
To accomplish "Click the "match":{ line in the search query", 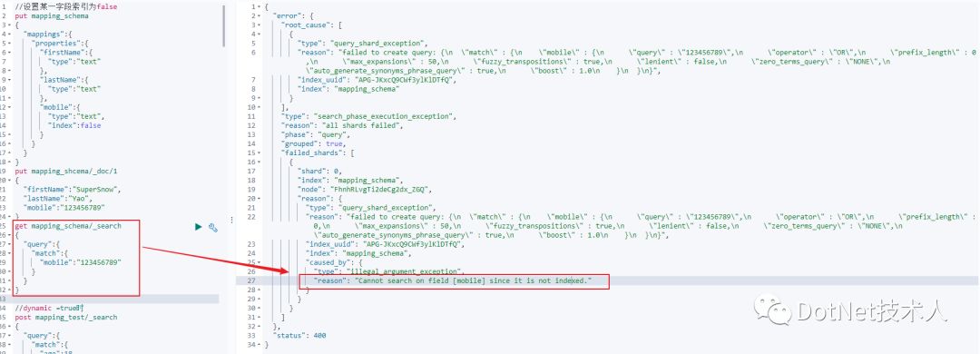I will pos(49,254).
